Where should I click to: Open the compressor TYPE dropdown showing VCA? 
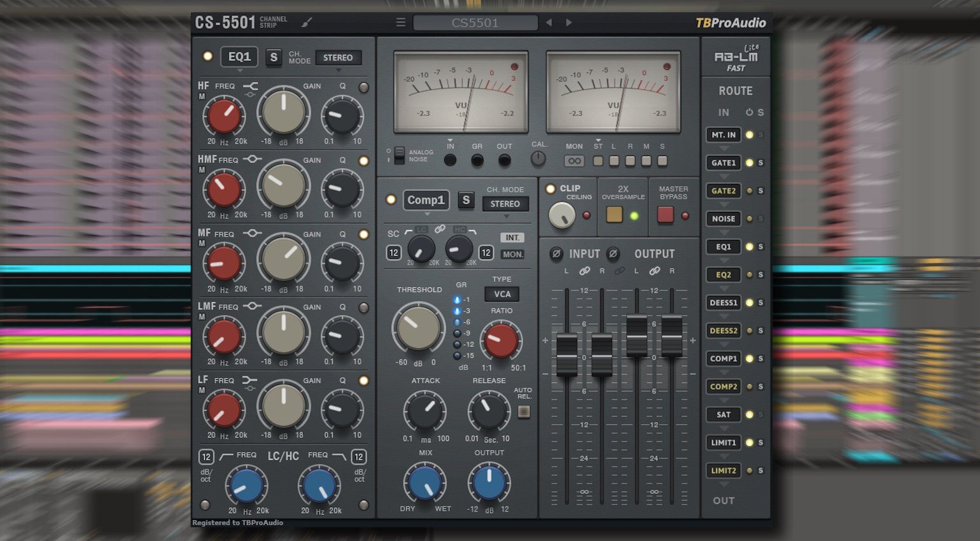(501, 294)
